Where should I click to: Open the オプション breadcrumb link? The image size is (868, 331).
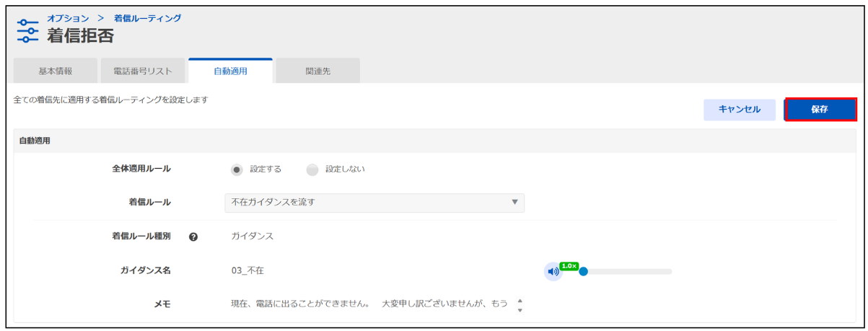point(68,18)
